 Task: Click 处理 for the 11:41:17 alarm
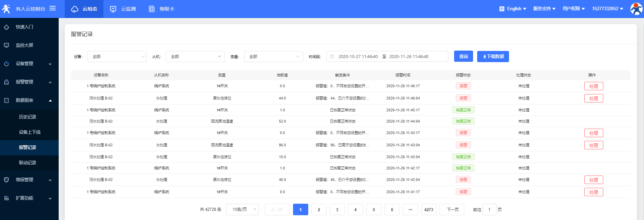pyautogui.click(x=594, y=192)
